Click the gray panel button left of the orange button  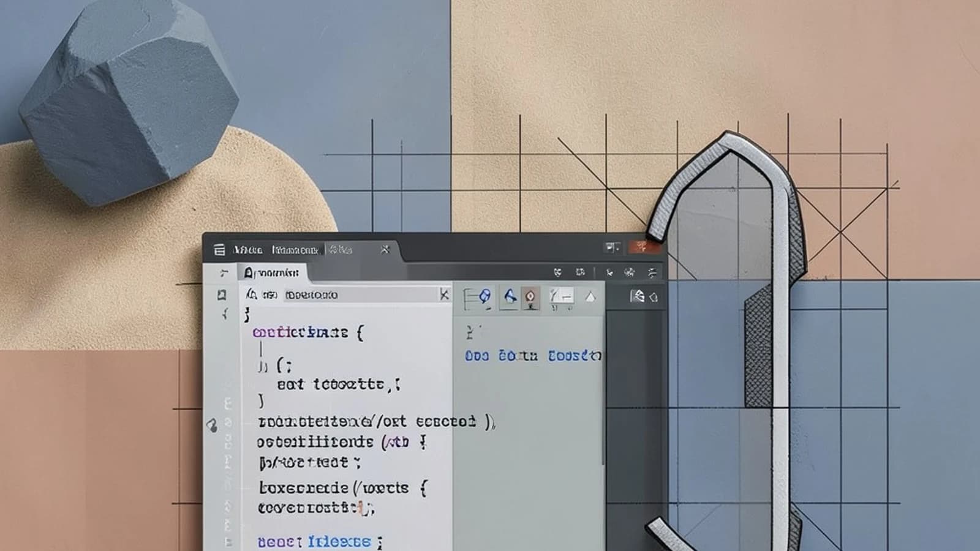pyautogui.click(x=612, y=247)
